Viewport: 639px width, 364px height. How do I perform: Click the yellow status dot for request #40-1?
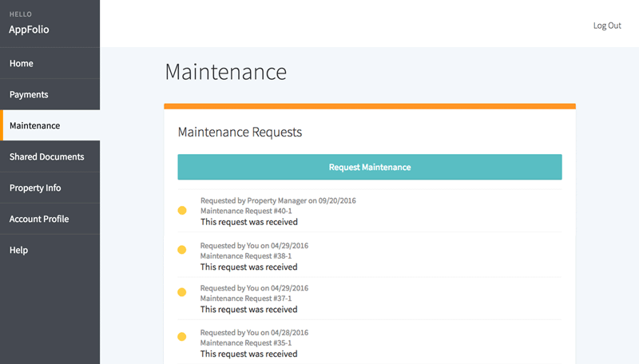tap(182, 211)
